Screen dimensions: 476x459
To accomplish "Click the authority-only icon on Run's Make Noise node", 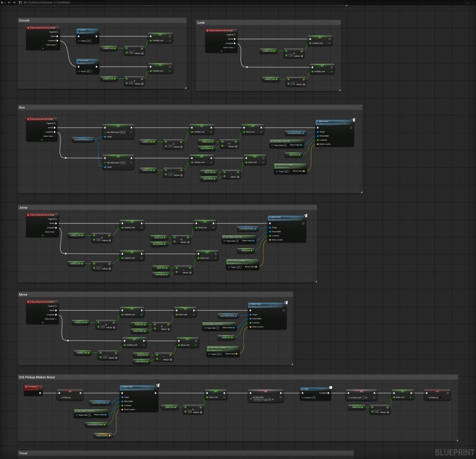I will pos(354,120).
